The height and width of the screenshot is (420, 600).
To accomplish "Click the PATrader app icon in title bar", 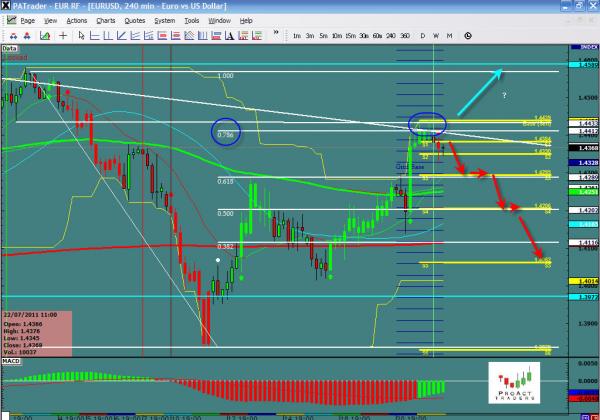I will [x=6, y=6].
